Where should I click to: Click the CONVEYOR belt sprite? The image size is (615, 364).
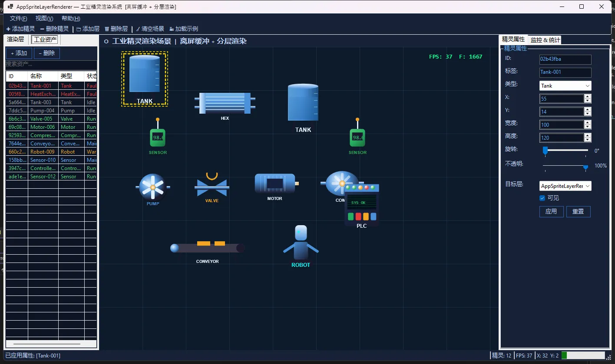click(207, 248)
